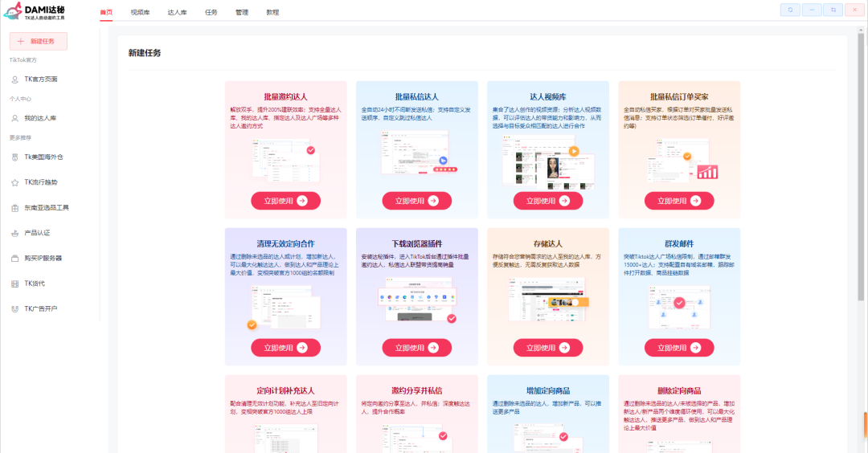The image size is (868, 453).
Task: Click the 产品认证 sidebar icon
Action: [15, 233]
